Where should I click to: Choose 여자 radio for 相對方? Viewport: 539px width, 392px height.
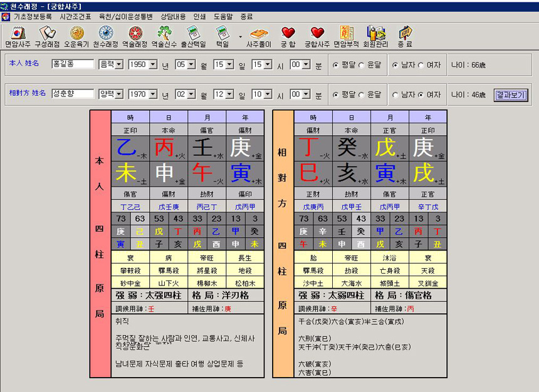click(x=421, y=95)
